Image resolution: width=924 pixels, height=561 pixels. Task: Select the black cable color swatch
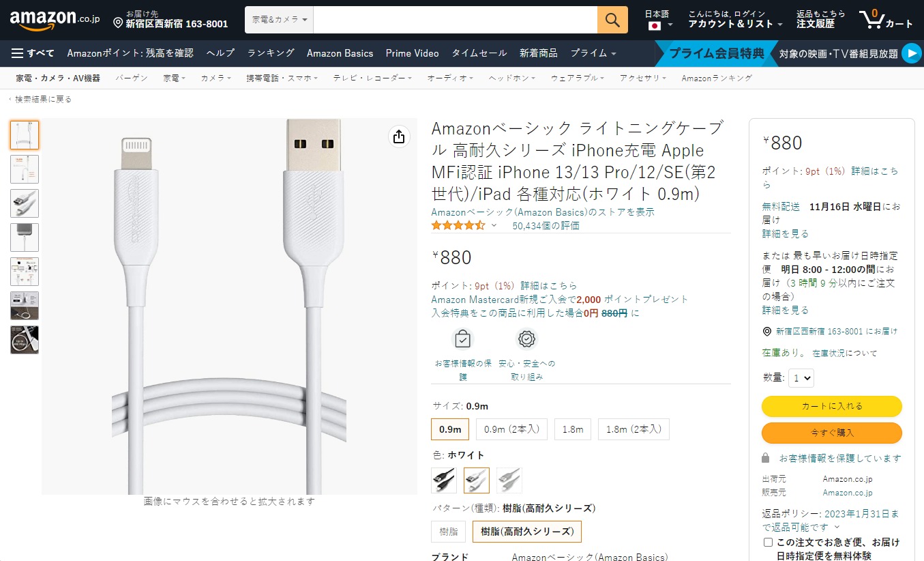pyautogui.click(x=443, y=480)
